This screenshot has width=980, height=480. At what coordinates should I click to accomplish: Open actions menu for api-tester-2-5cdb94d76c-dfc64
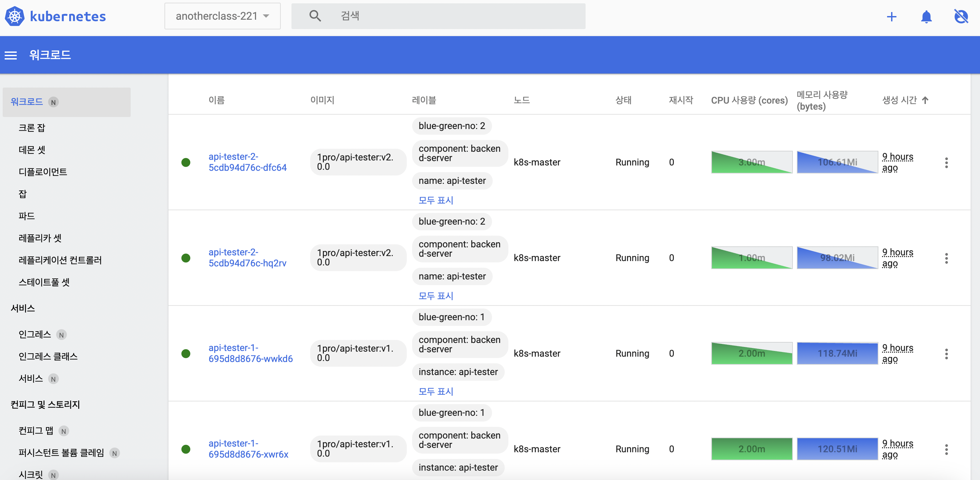[x=946, y=163]
